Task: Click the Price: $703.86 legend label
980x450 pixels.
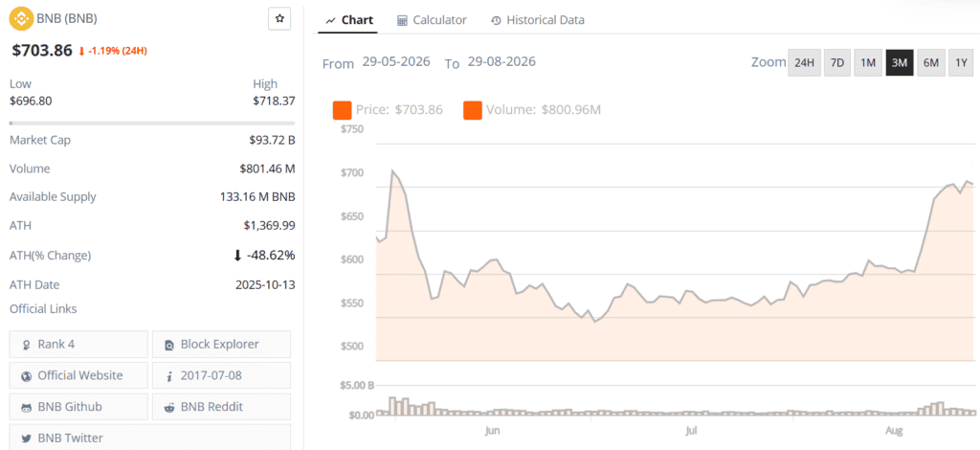Action: (x=399, y=110)
